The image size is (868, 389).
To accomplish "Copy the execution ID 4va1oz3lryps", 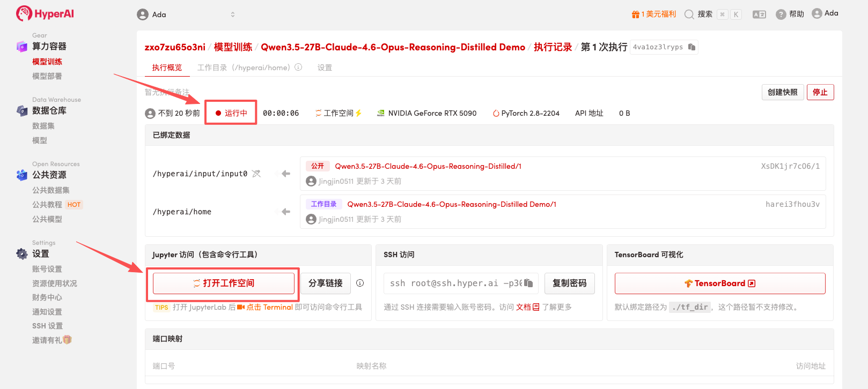I will [x=692, y=47].
